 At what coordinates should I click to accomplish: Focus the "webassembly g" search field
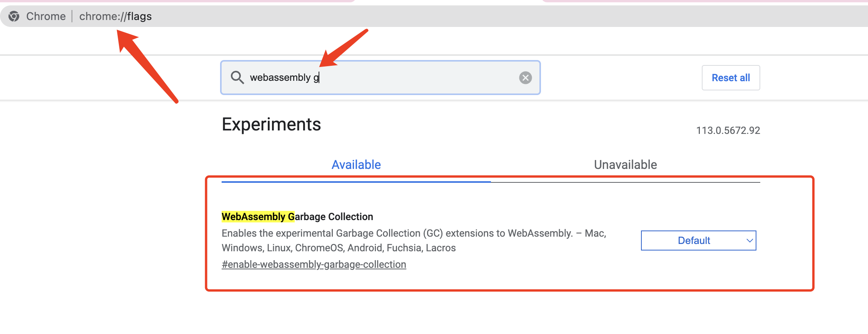[x=380, y=77]
